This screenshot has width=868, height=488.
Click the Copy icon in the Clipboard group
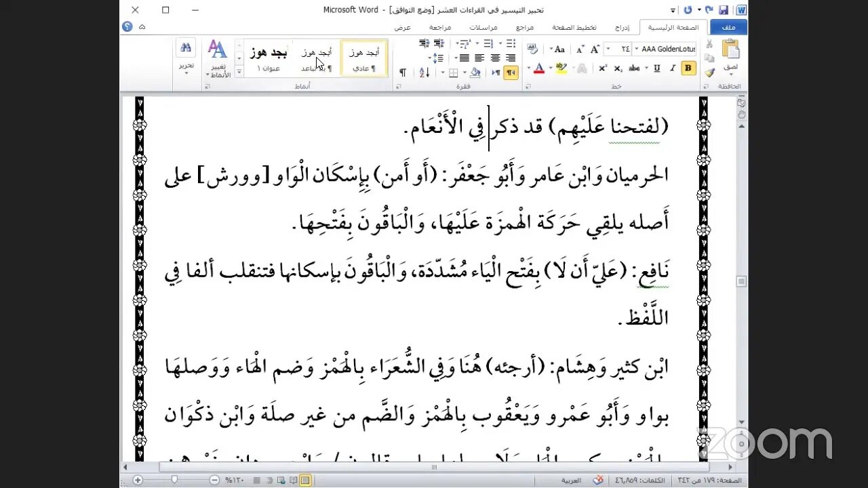pos(709,58)
